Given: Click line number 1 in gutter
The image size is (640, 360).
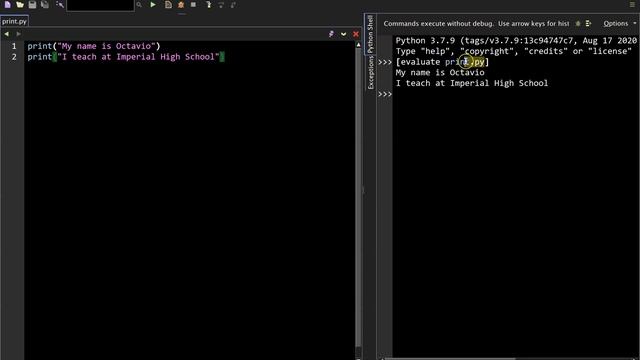Looking at the screenshot, I should pos(14,46).
